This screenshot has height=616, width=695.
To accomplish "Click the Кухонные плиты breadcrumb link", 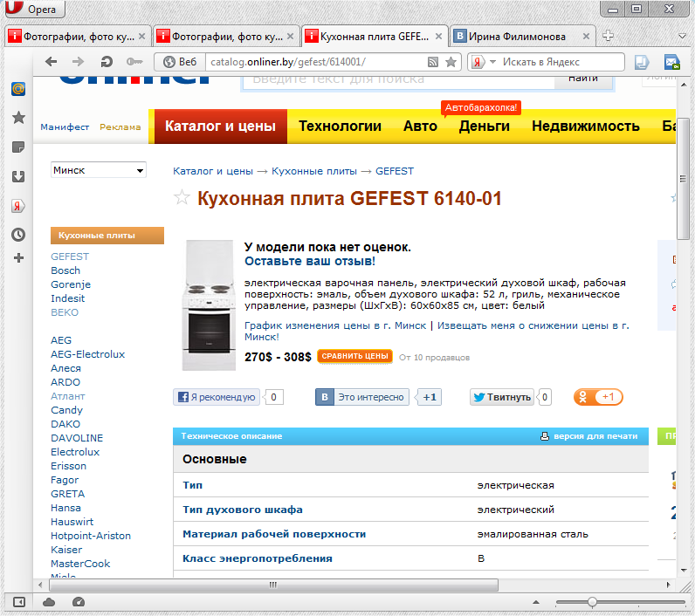I will 313,171.
